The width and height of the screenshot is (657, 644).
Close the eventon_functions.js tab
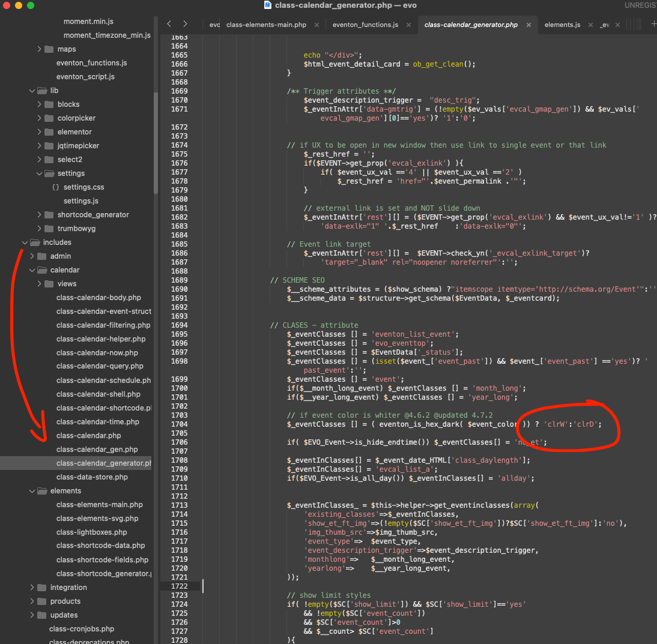408,25
